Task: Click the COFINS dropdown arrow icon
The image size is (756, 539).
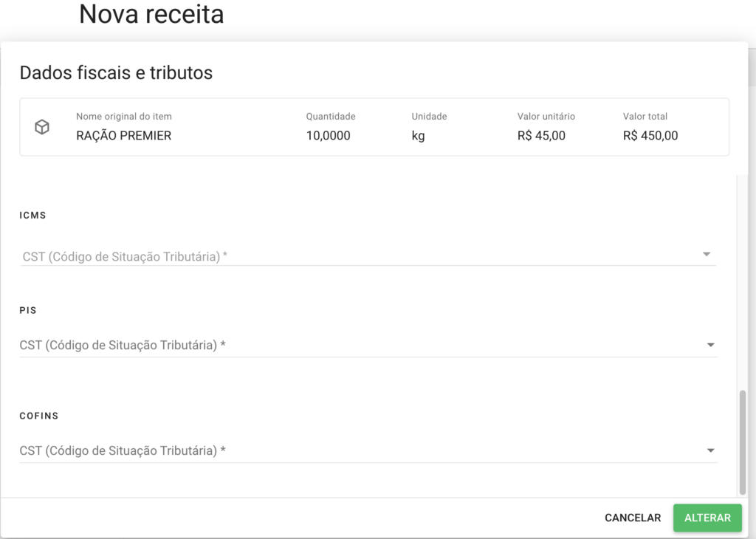Action: tap(710, 450)
